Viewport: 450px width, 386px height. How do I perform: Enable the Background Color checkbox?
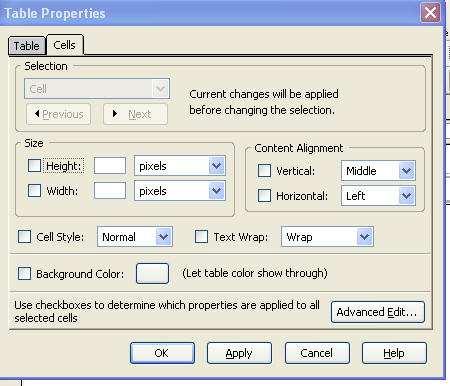point(25,273)
